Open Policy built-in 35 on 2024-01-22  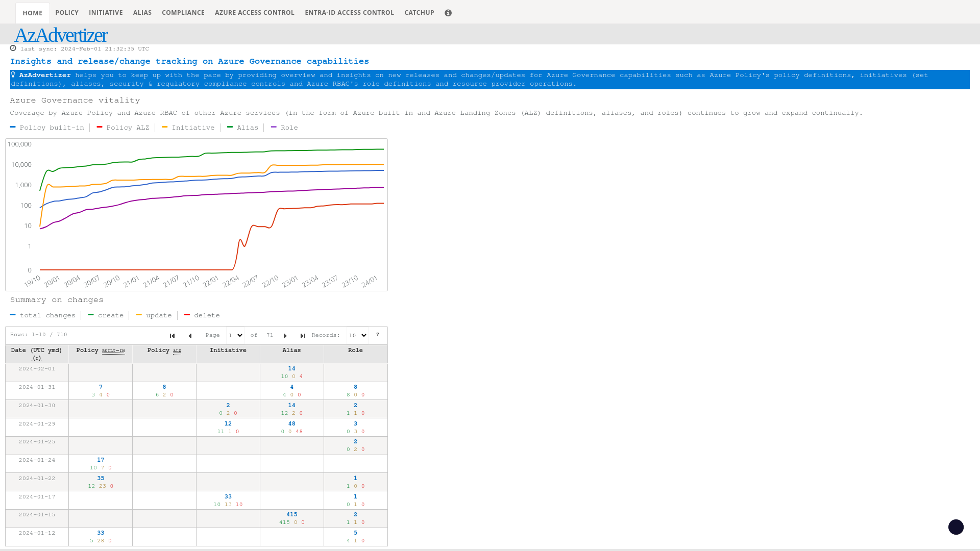pyautogui.click(x=101, y=478)
